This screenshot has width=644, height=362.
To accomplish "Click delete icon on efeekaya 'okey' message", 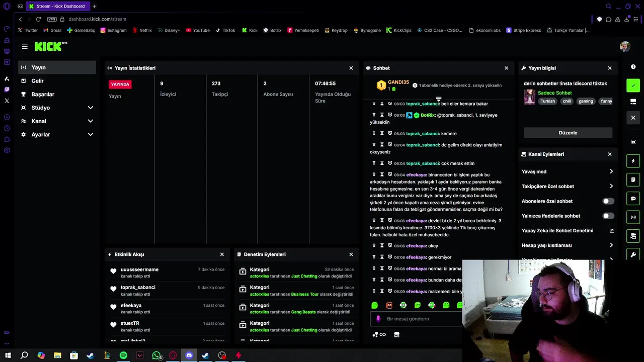I will [x=374, y=246].
